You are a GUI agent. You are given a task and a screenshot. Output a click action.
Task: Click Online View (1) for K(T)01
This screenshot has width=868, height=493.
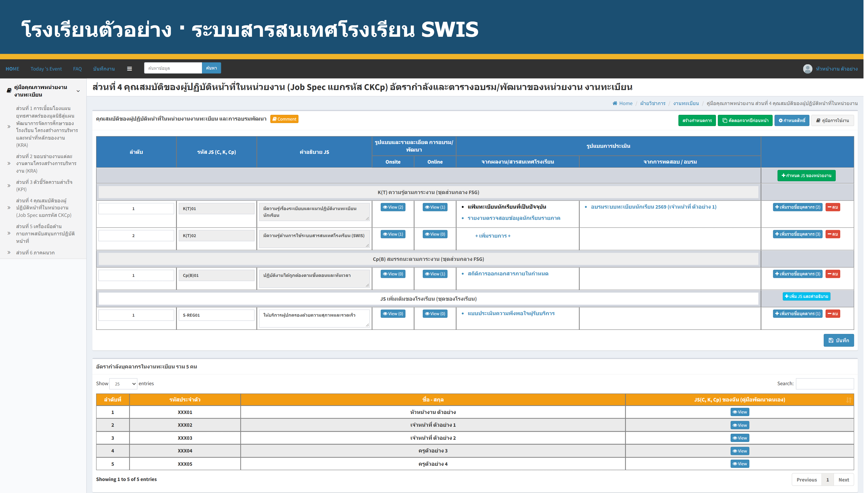(x=435, y=207)
